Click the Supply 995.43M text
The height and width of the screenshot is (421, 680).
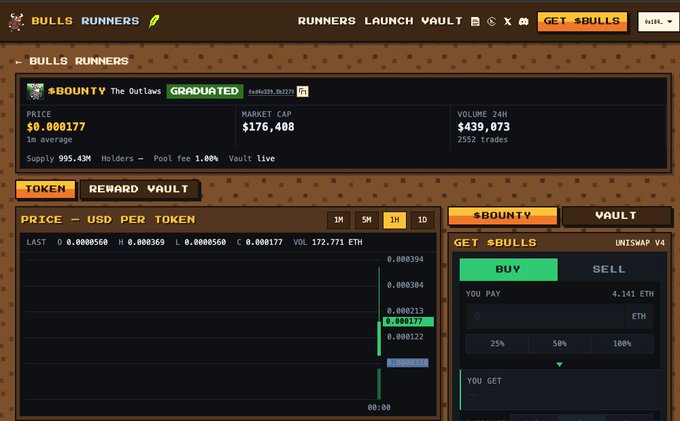click(59, 159)
